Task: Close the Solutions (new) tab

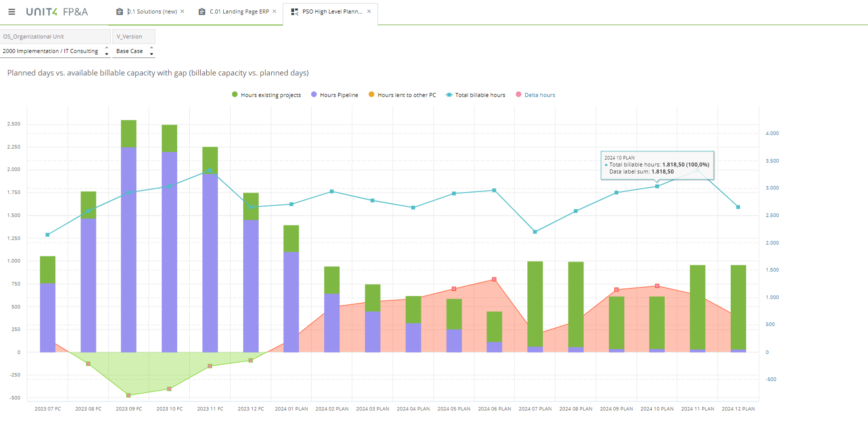Action: [x=182, y=11]
